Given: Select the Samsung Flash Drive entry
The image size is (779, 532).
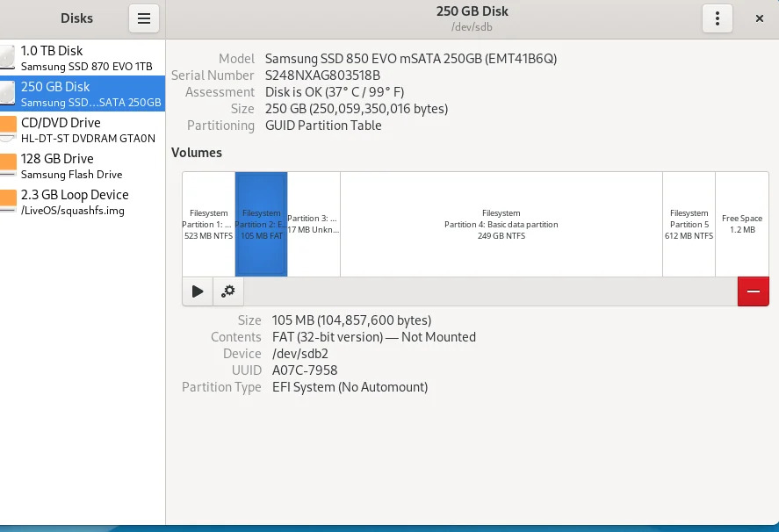Looking at the screenshot, I should coord(83,165).
